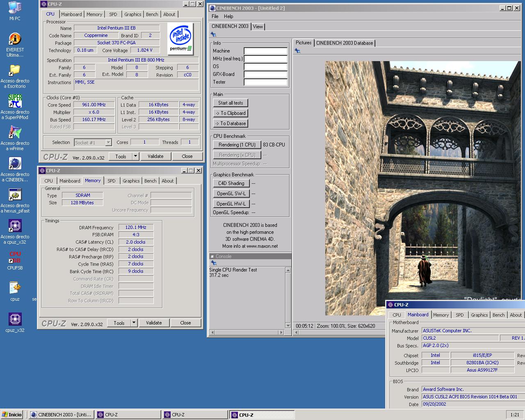Open the cpuz_x32 shortcut icon on desktop
The width and height of the screenshot is (525, 420).
tap(15, 226)
